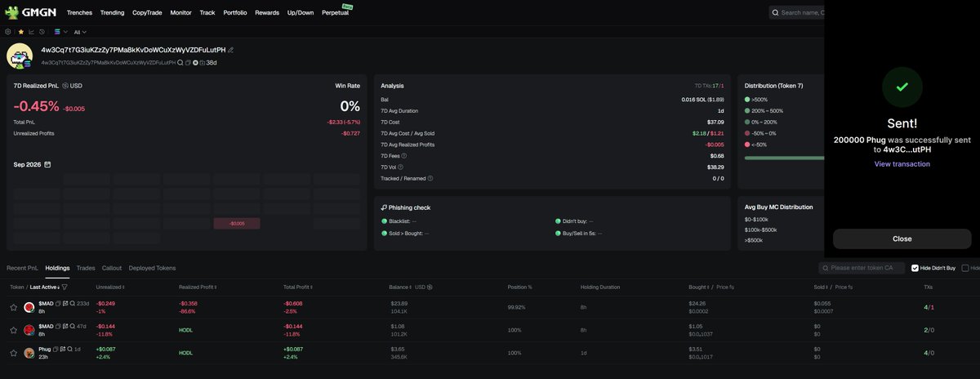Star the Phug holdings row
980x379 pixels.
(14, 353)
